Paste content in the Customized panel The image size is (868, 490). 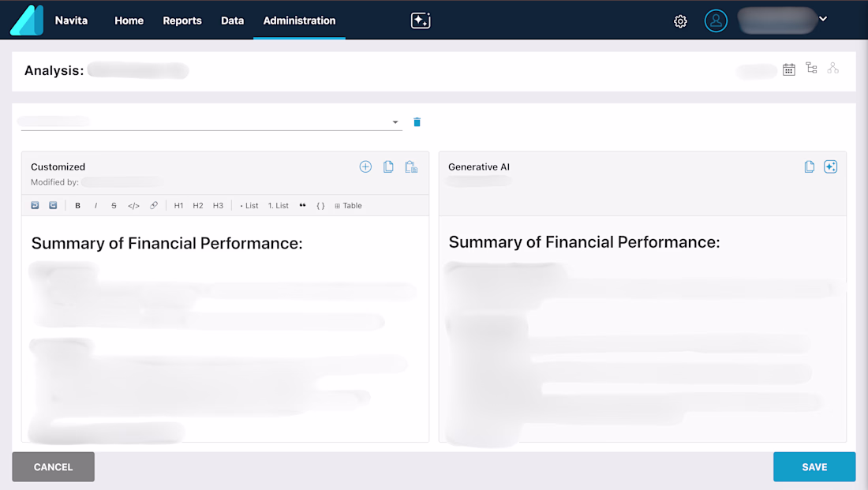[x=411, y=166]
